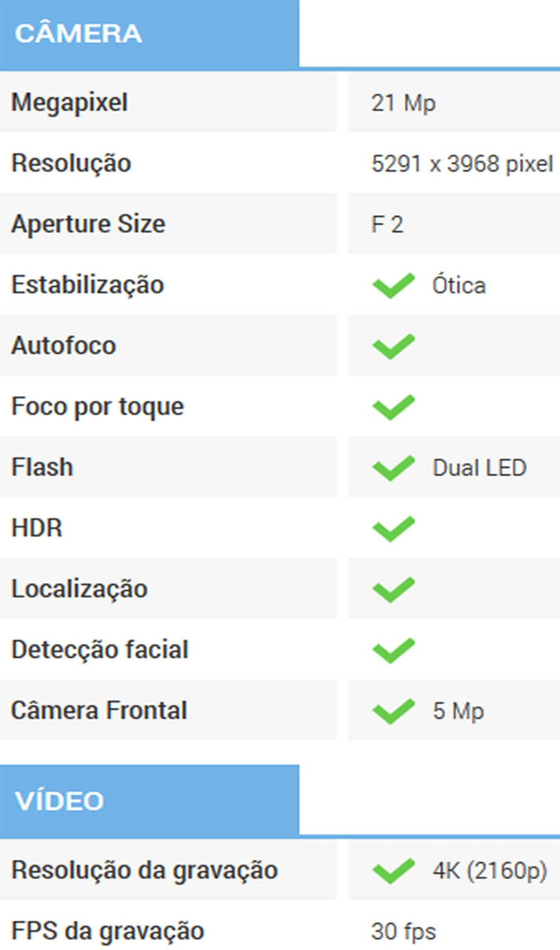This screenshot has width=560, height=950.
Task: Click the Câmera Frontal checkmark icon
Action: (393, 711)
